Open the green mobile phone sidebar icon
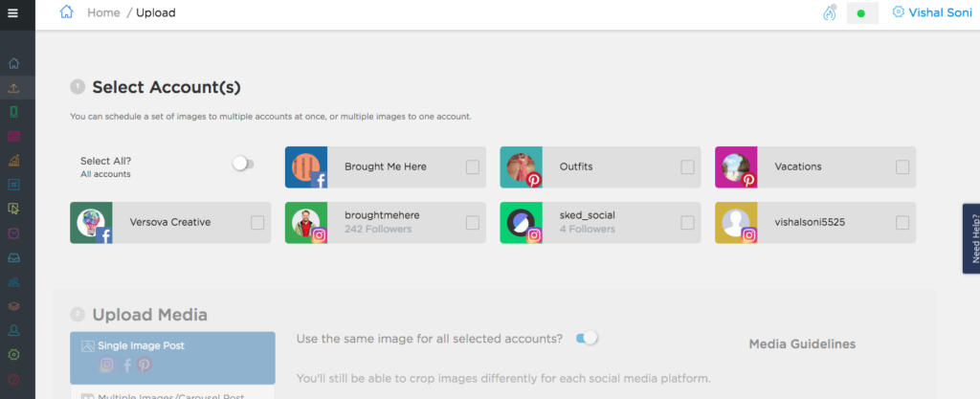 (13, 112)
